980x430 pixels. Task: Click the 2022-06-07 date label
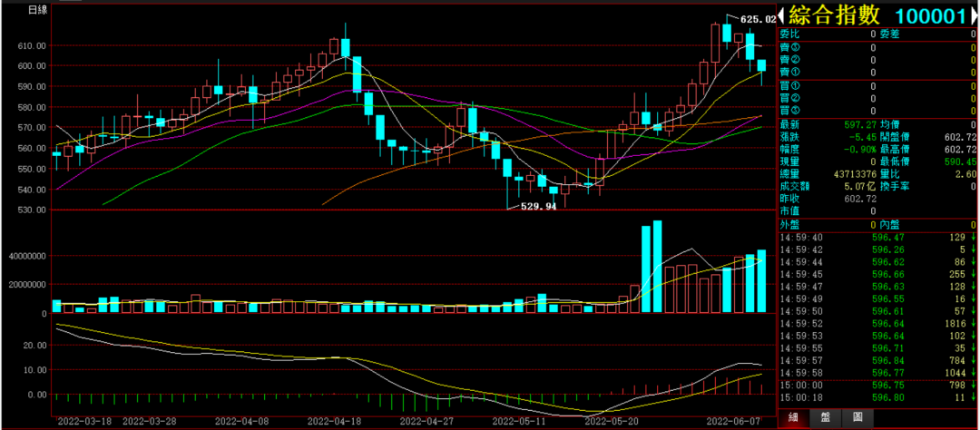click(x=735, y=422)
